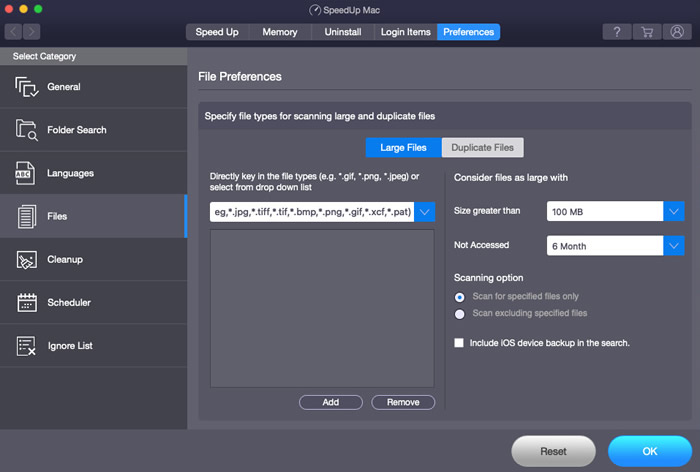The height and width of the screenshot is (472, 700).
Task: Open the user account icon
Action: coord(677,32)
